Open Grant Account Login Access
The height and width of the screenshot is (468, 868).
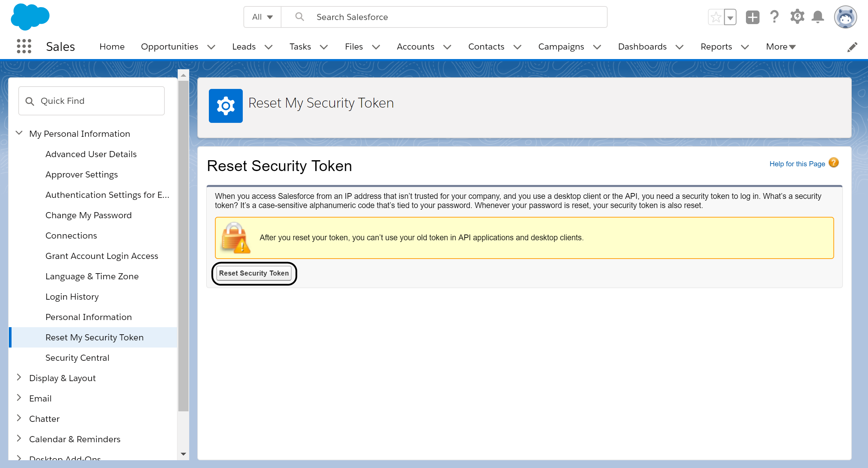pyautogui.click(x=102, y=256)
